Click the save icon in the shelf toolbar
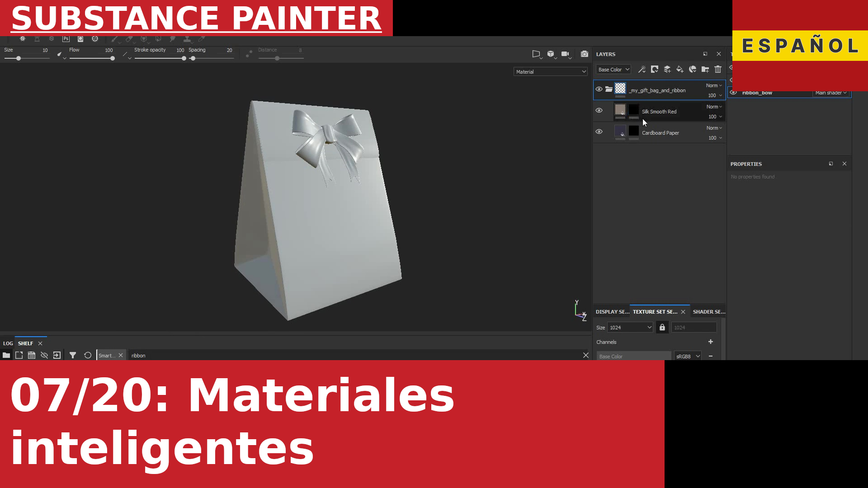 (32, 355)
